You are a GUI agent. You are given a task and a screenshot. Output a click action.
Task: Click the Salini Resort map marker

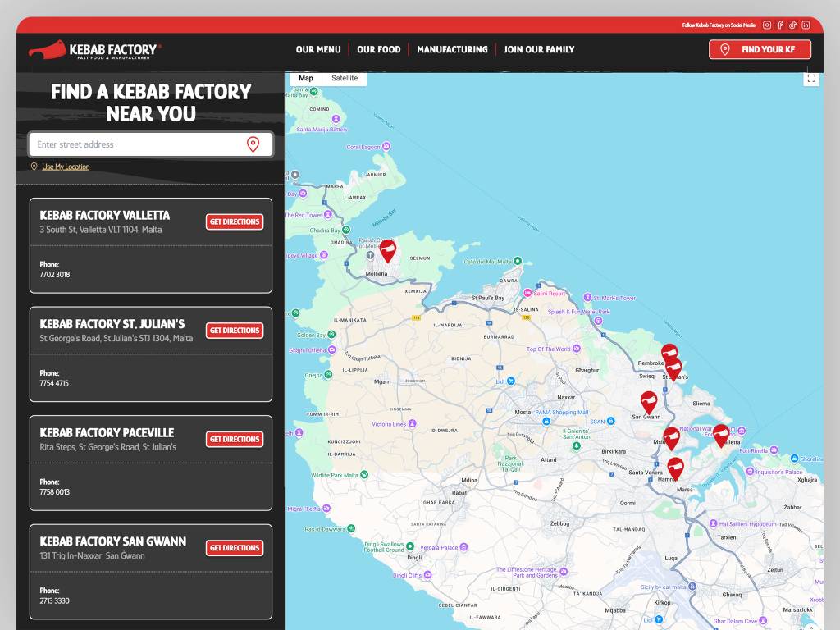[x=527, y=293]
